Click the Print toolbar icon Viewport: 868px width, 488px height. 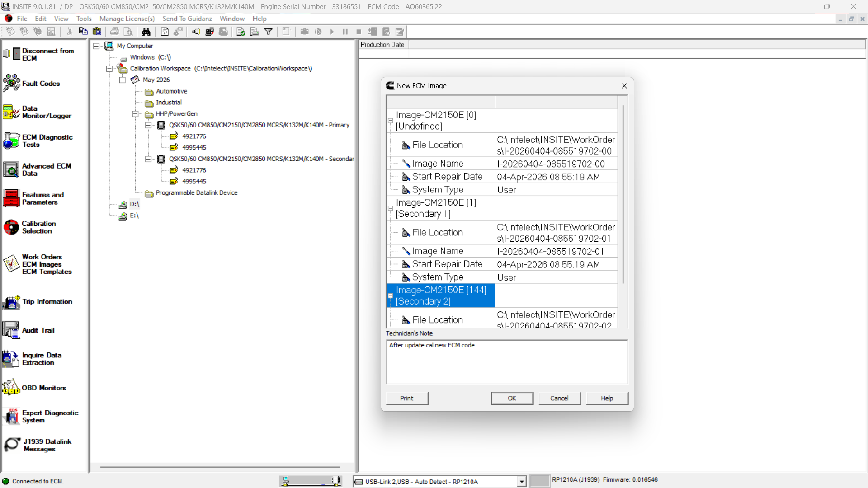point(115,32)
